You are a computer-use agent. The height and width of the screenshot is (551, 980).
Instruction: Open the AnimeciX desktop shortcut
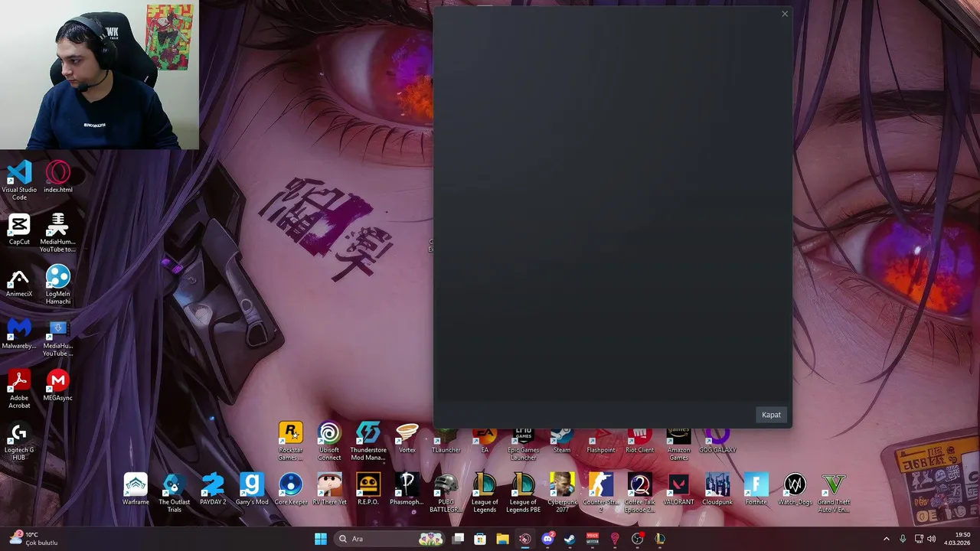click(19, 281)
